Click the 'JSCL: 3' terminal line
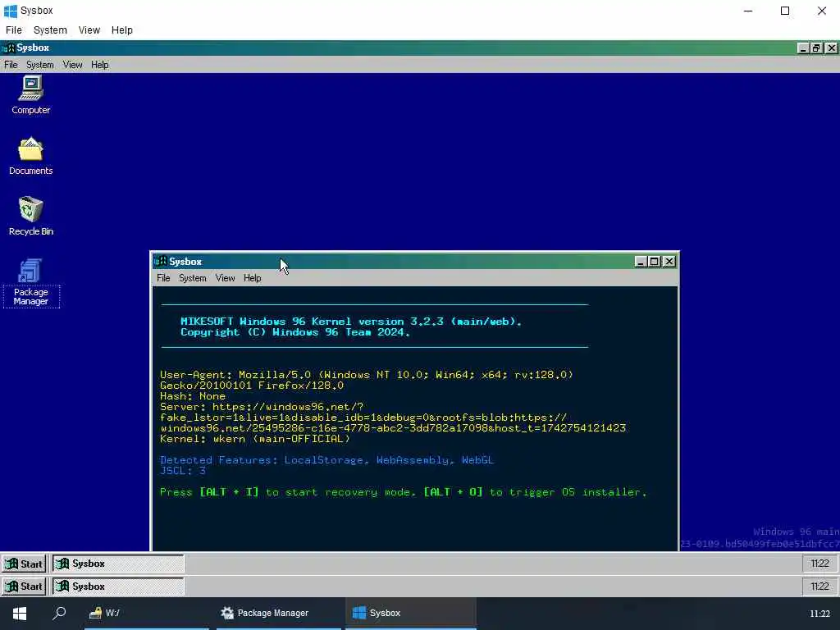This screenshot has height=630, width=840. (x=183, y=471)
